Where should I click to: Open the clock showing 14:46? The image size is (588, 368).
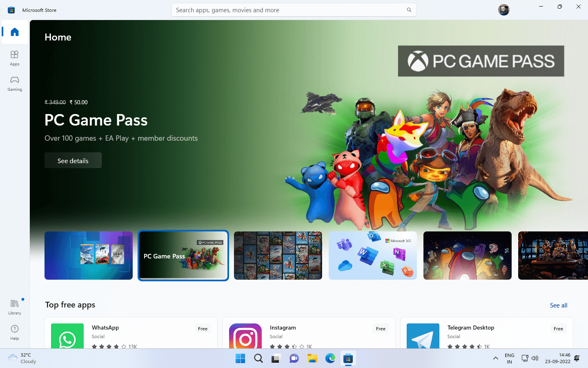pyautogui.click(x=558, y=358)
